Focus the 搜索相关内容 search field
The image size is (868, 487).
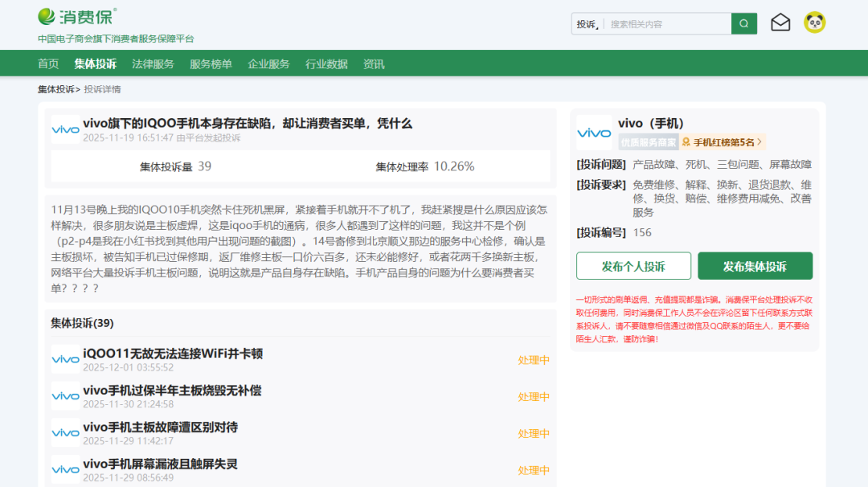pos(667,24)
